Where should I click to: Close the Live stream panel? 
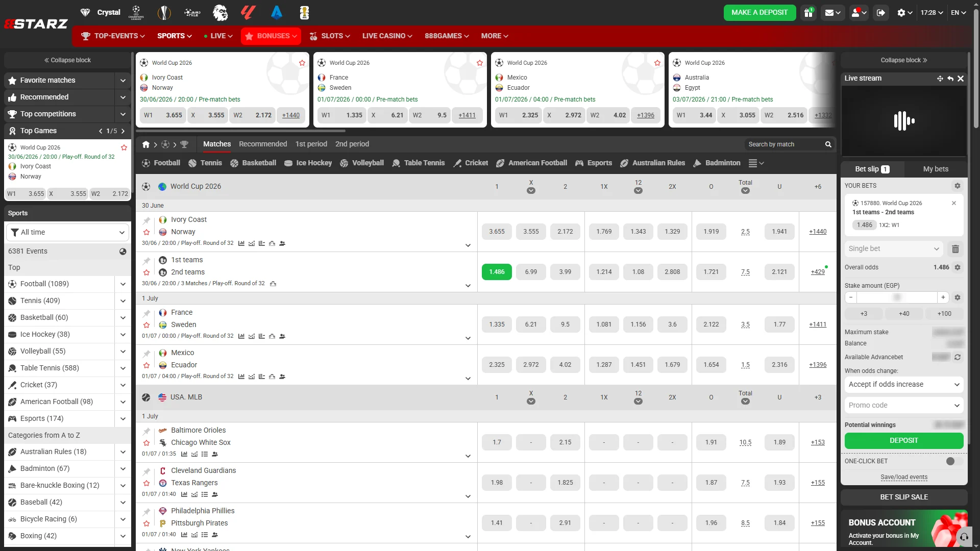pyautogui.click(x=961, y=79)
